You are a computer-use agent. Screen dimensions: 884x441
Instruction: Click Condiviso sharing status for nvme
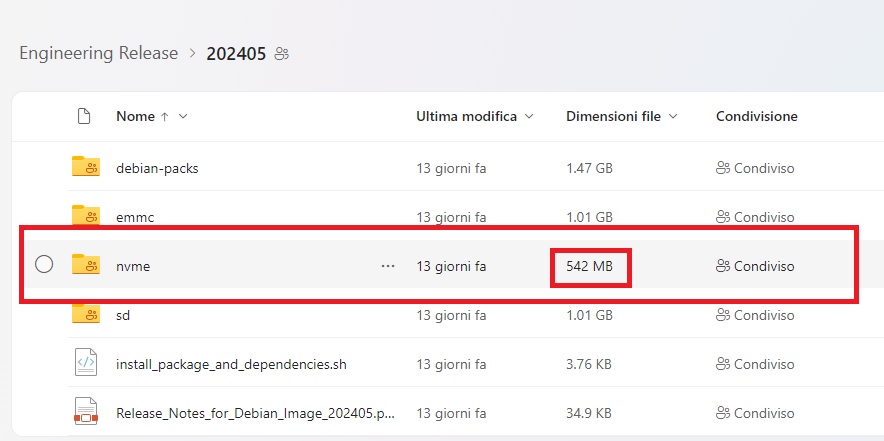755,266
